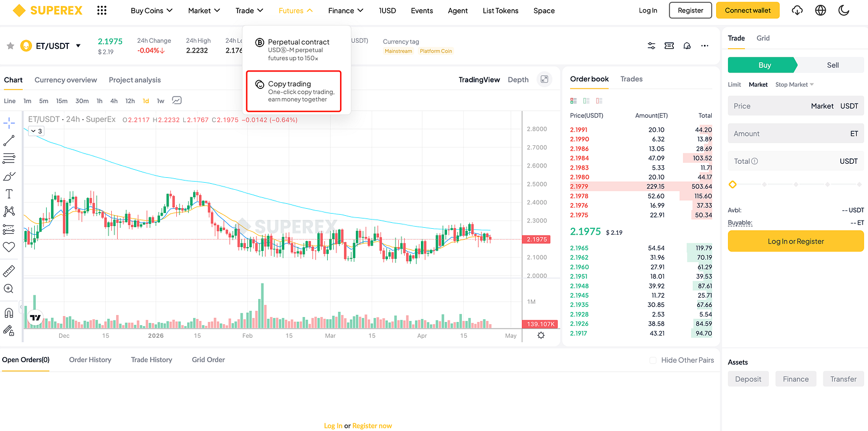
Task: Switch to the Trades tab
Action: [631, 79]
